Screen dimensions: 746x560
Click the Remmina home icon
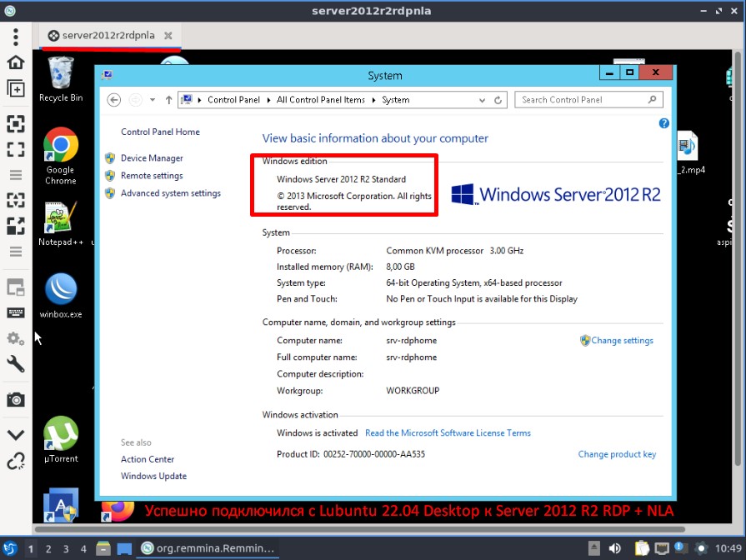pyautogui.click(x=16, y=62)
